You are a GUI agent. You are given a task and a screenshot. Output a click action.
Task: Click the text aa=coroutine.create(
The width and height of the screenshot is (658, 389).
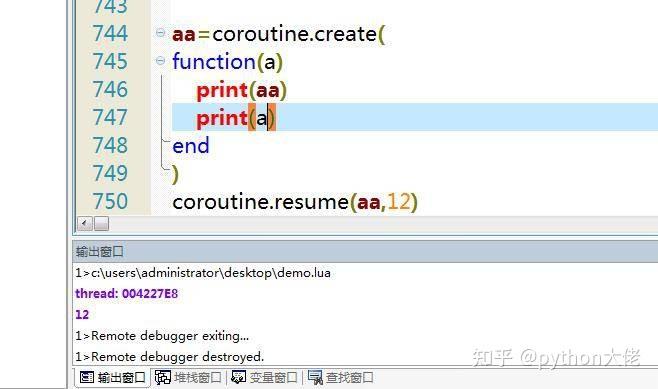(278, 34)
